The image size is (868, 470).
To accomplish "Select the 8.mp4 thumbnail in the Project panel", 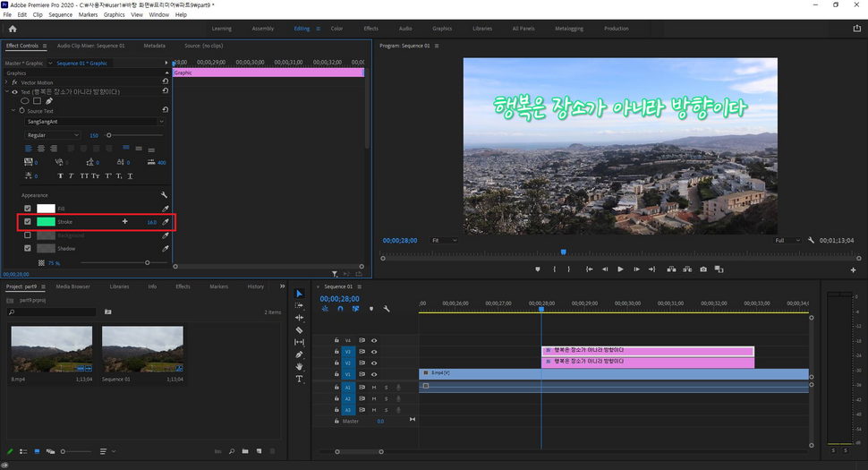I will 52,349.
